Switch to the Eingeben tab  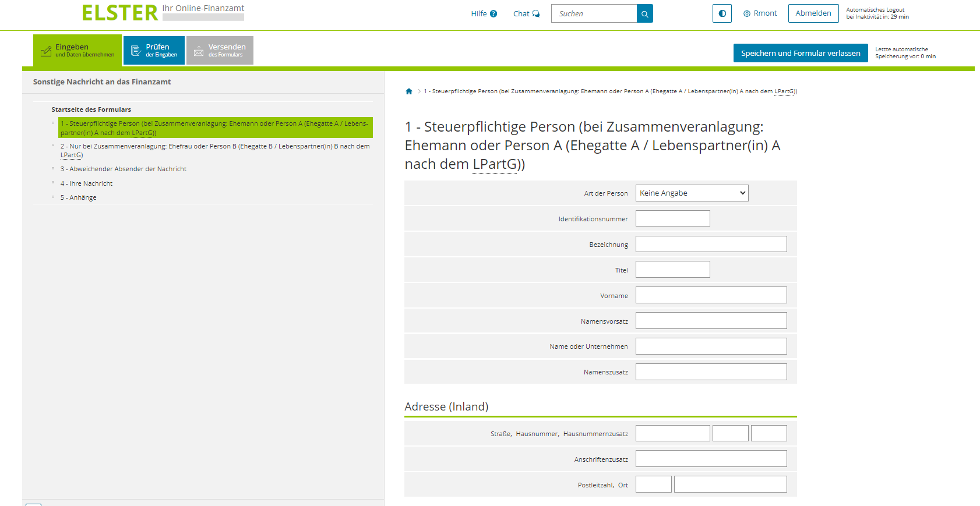(77, 50)
